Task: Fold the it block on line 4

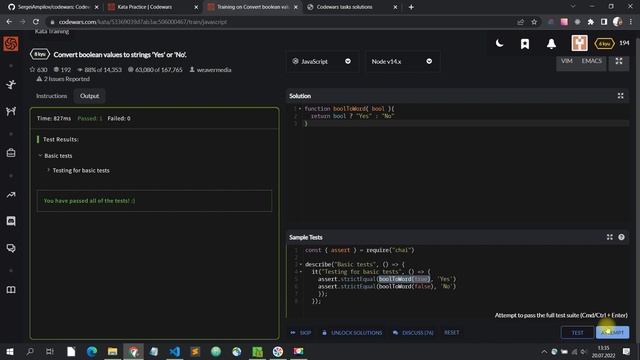Action: point(301,272)
